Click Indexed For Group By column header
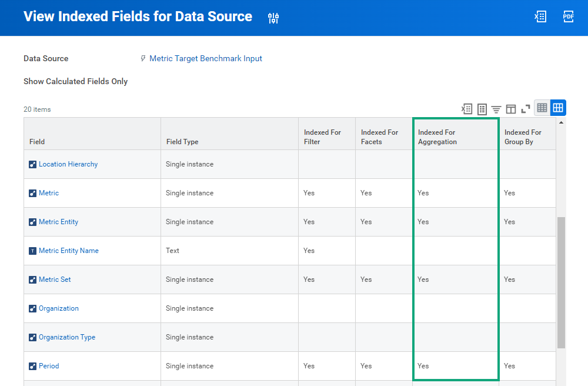The width and height of the screenshot is (588, 386). pyautogui.click(x=527, y=134)
